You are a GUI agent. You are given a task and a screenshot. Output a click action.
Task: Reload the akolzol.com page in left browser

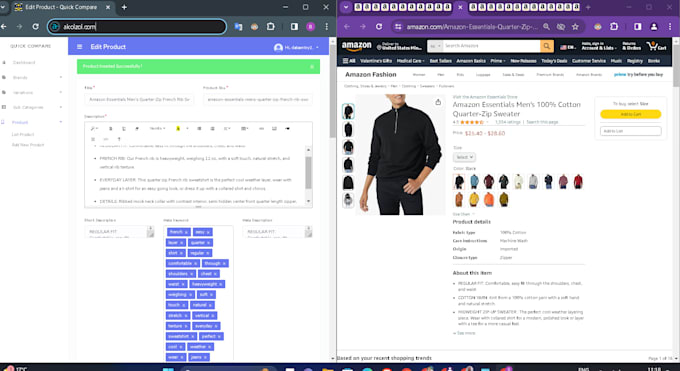[36, 27]
